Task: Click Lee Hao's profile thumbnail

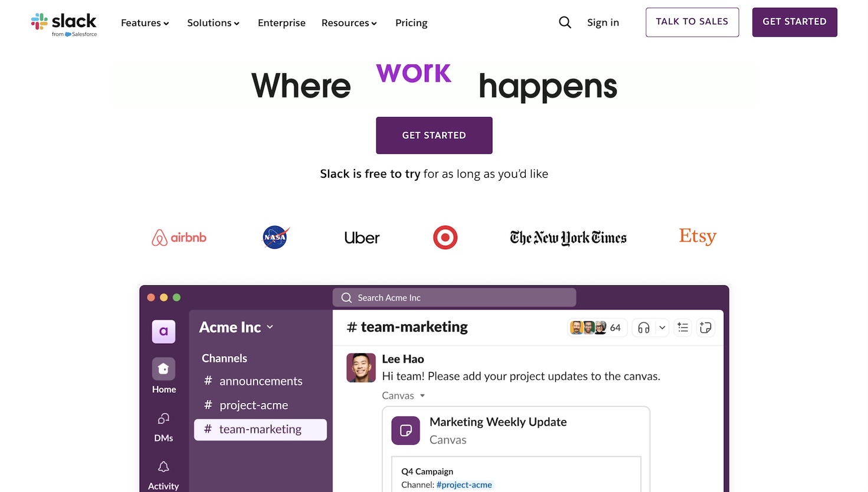Action: 361,367
